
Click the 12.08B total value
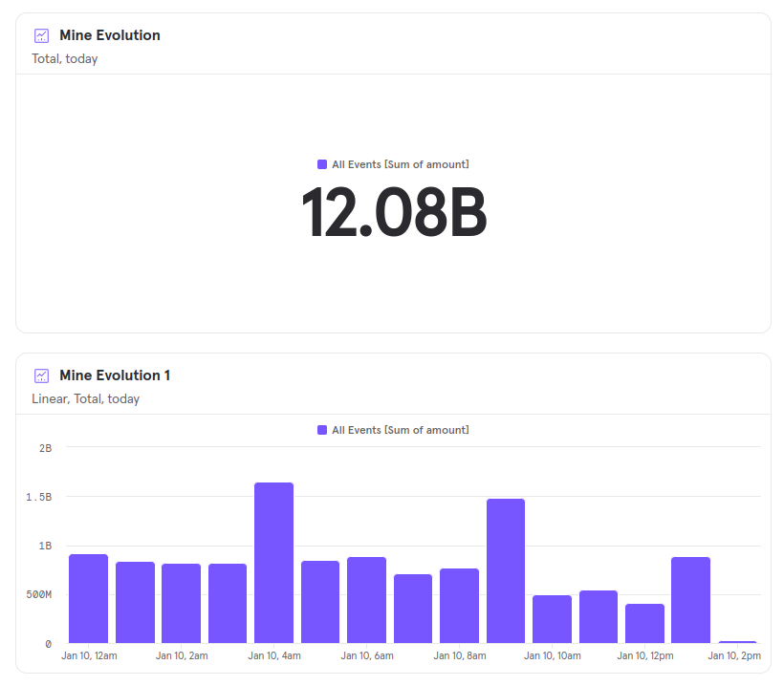point(395,212)
